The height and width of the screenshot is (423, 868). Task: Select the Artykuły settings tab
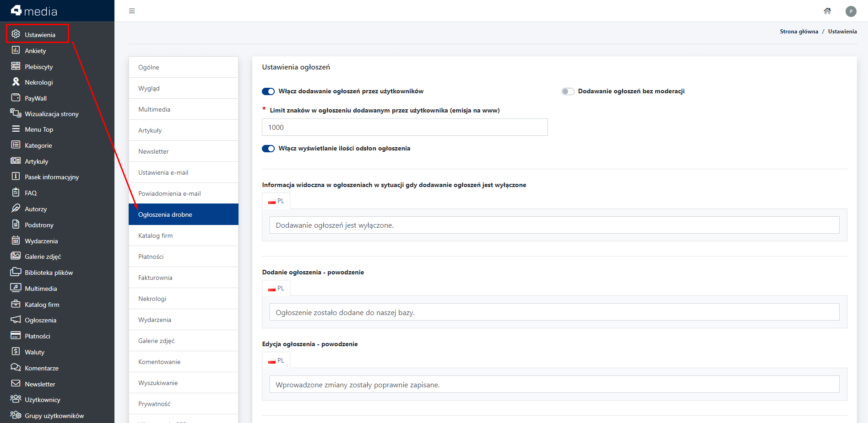(x=184, y=130)
